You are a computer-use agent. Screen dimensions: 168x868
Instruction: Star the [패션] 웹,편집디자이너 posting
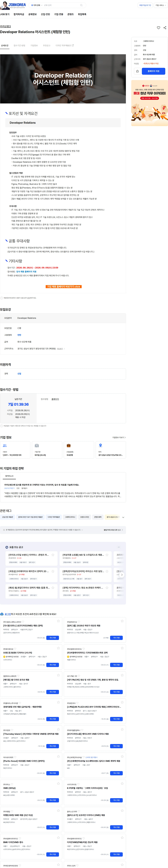[x=53, y=588]
